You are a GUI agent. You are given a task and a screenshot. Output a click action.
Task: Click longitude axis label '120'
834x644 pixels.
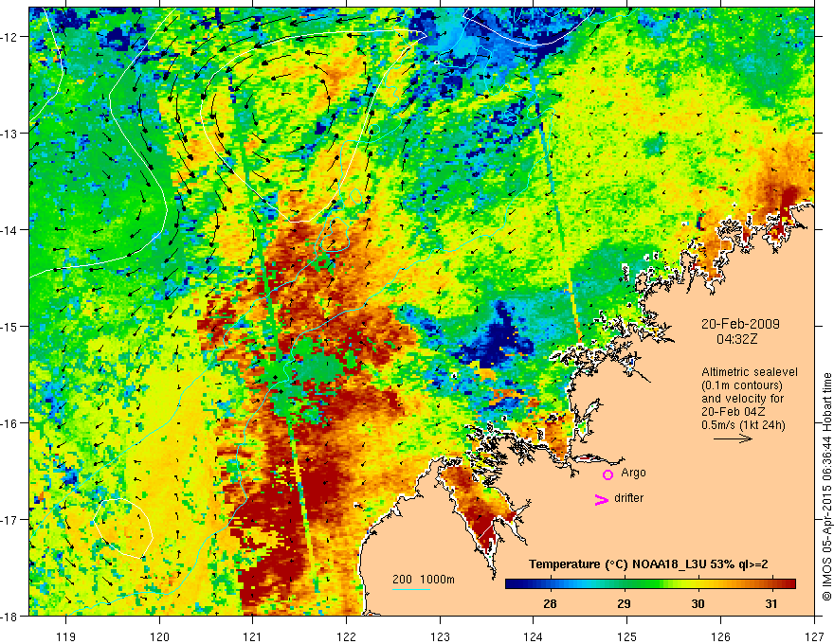click(159, 636)
